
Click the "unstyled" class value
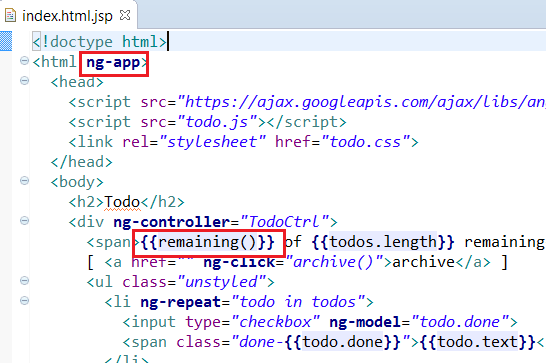point(222,282)
